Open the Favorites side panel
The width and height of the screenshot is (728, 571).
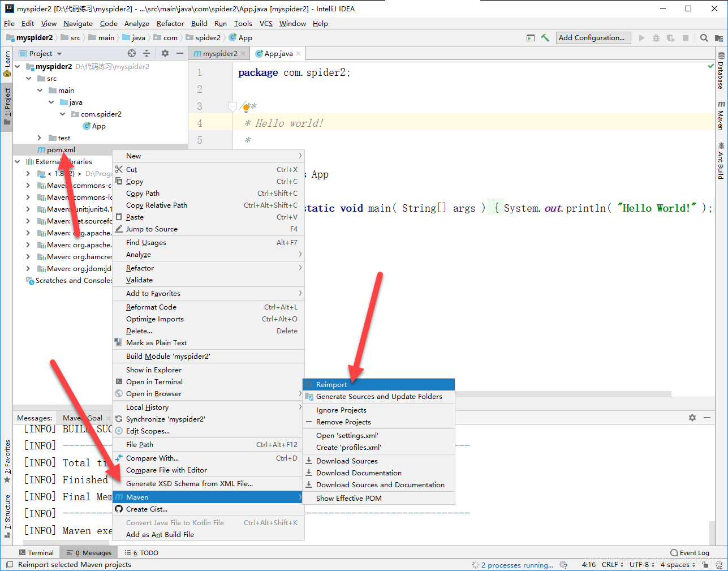[x=7, y=461]
